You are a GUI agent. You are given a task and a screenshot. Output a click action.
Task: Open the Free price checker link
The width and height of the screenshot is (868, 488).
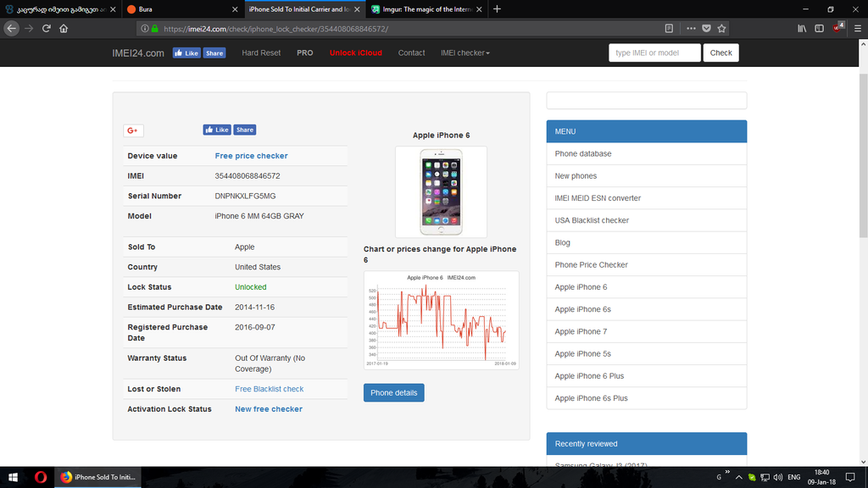[251, 156]
